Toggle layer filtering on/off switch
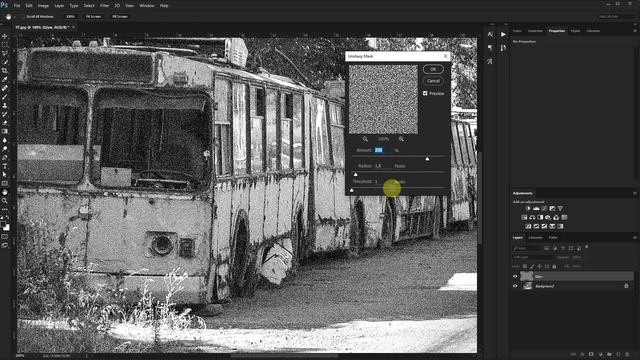 (587, 247)
